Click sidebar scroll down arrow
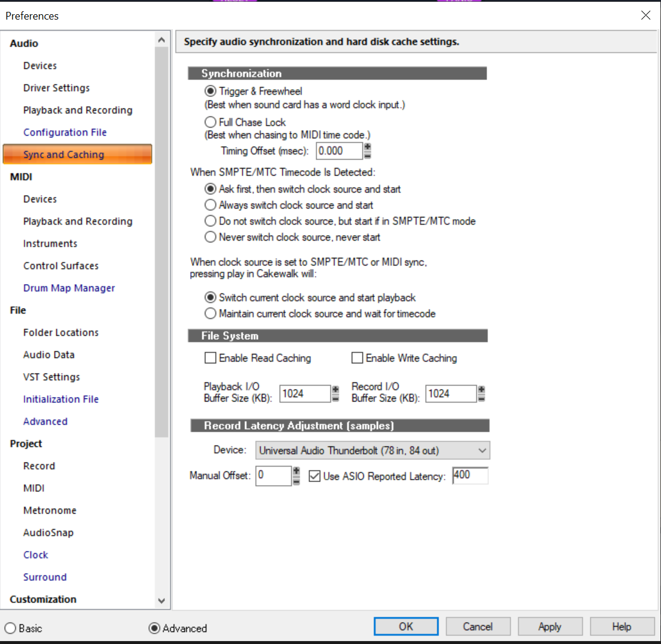 [161, 601]
